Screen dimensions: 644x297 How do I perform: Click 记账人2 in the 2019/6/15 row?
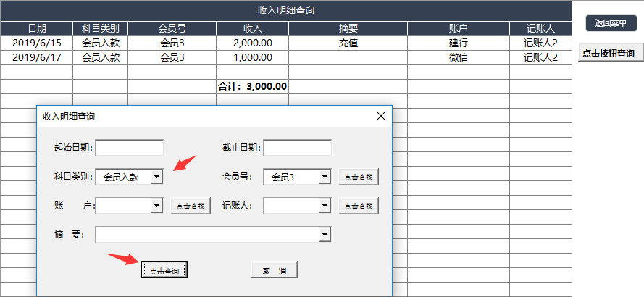(540, 43)
